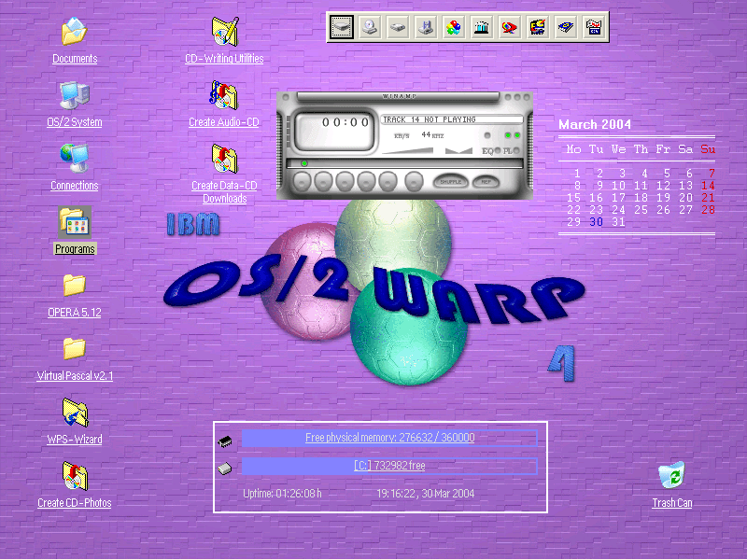Toggle Shuffle in Winamp
The width and height of the screenshot is (747, 560).
450,182
